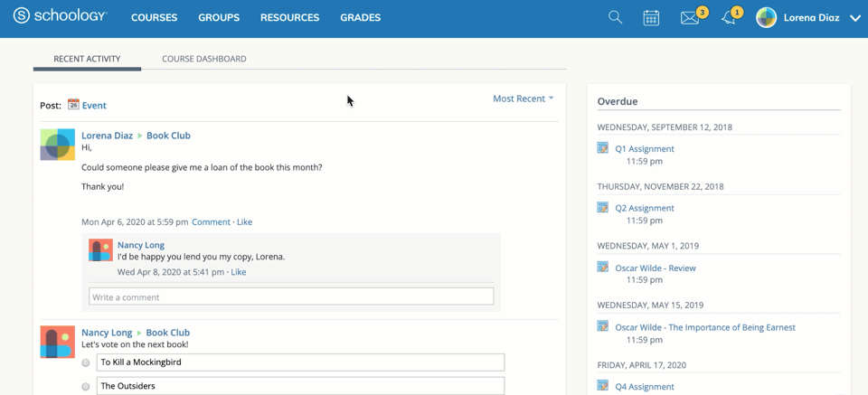This screenshot has height=395, width=868.
Task: Click the Q1 Assignment icon
Action: (x=603, y=148)
